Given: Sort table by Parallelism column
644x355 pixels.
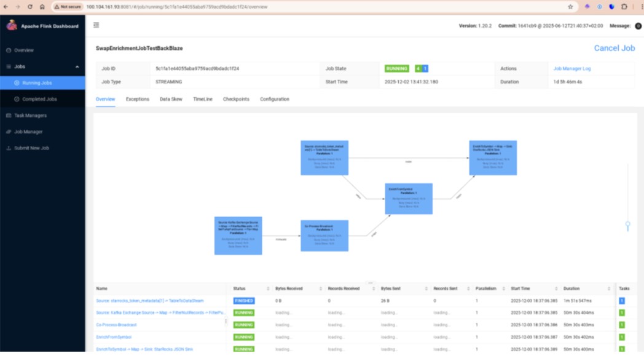Looking at the screenshot, I should [503, 289].
